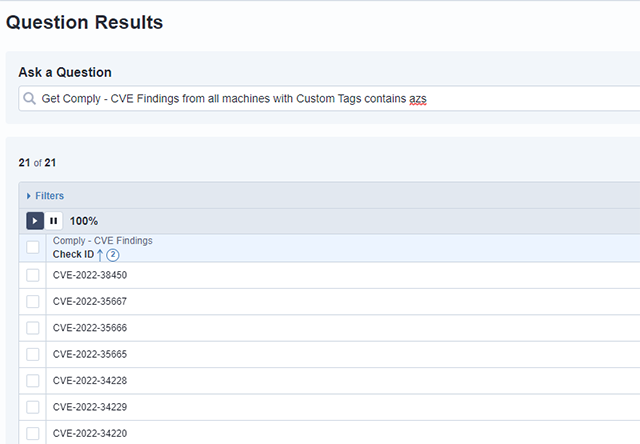Click the Comply - CVE Findings column label
The height and width of the screenshot is (444, 640).
click(102, 241)
